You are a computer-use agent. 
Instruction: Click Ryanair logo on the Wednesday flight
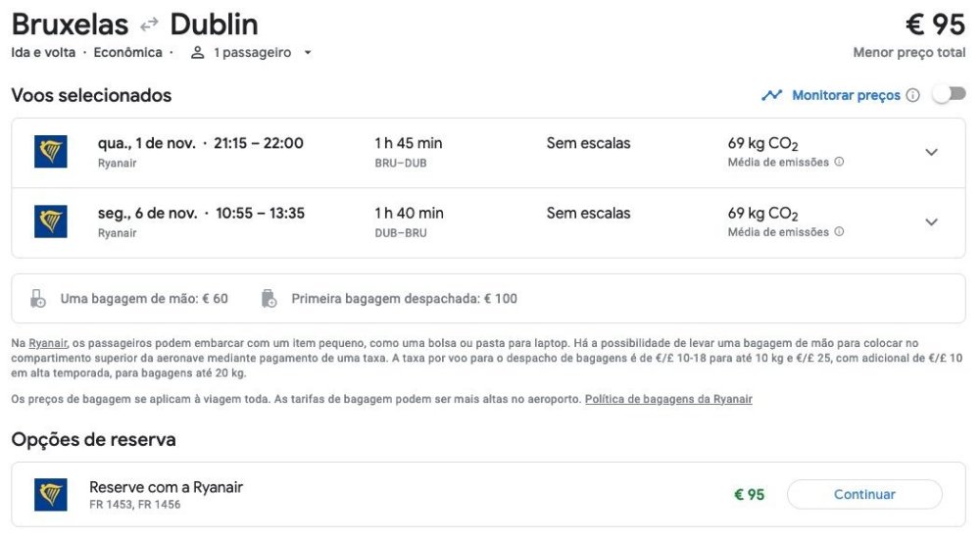click(x=51, y=152)
